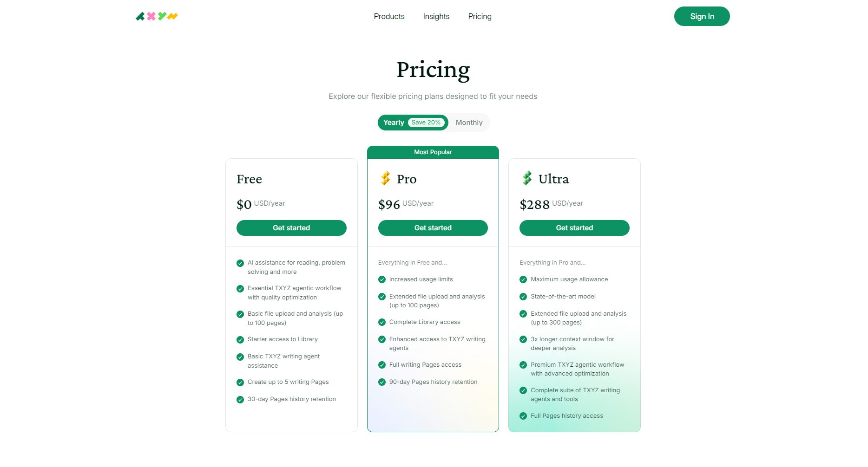Select Yearly billing option
The width and height of the screenshot is (868, 467).
[393, 122]
